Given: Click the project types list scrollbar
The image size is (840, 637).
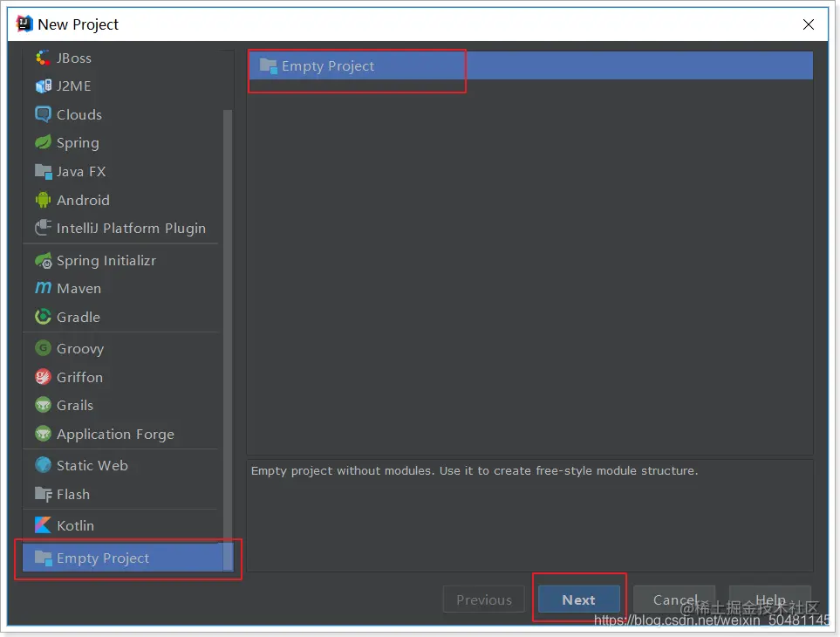Looking at the screenshot, I should tap(228, 339).
